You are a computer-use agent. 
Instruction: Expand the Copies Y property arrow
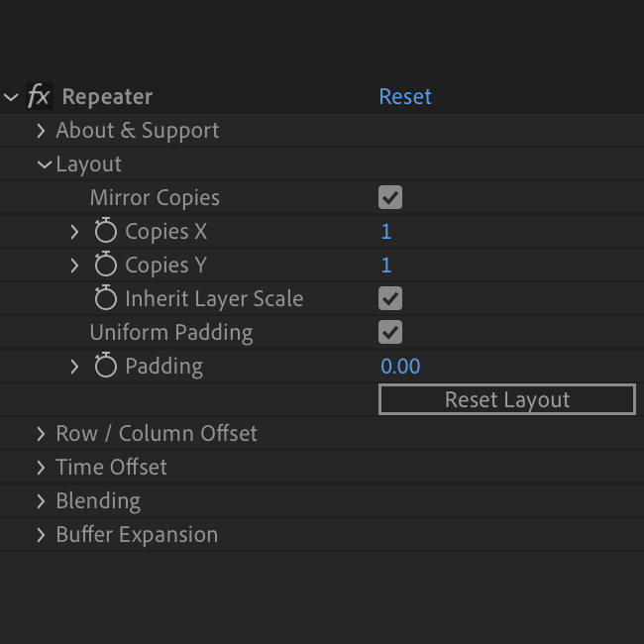coord(74,266)
